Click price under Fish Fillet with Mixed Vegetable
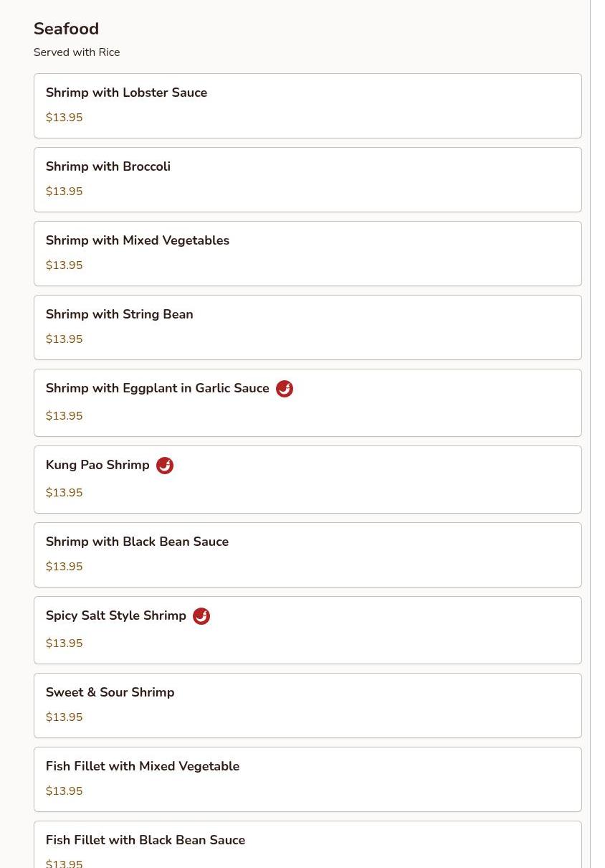This screenshot has width=605, height=868. click(x=65, y=791)
